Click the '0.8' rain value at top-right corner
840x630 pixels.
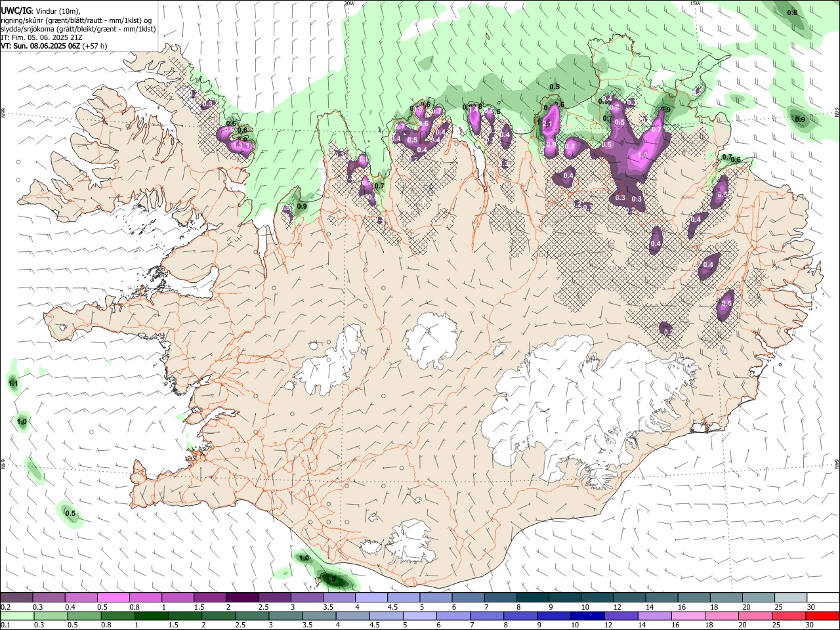pyautogui.click(x=792, y=12)
